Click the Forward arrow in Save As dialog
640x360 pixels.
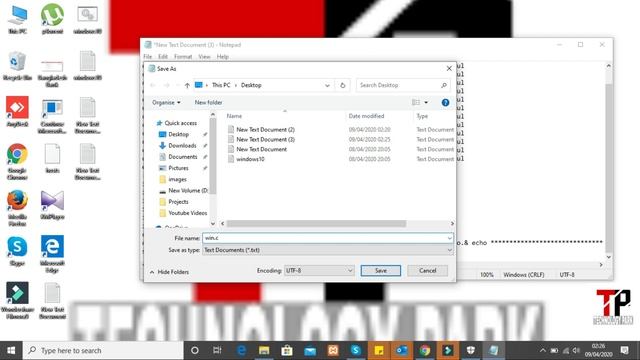point(167,85)
